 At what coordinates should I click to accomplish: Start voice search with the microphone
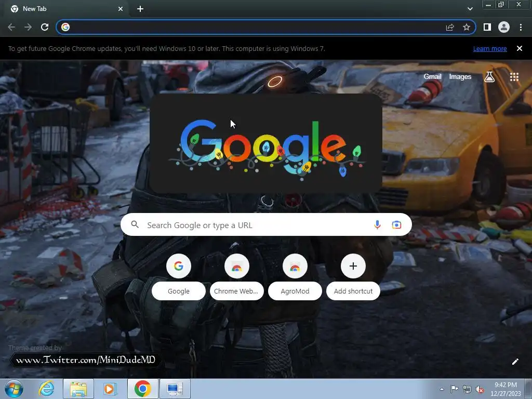[377, 224]
